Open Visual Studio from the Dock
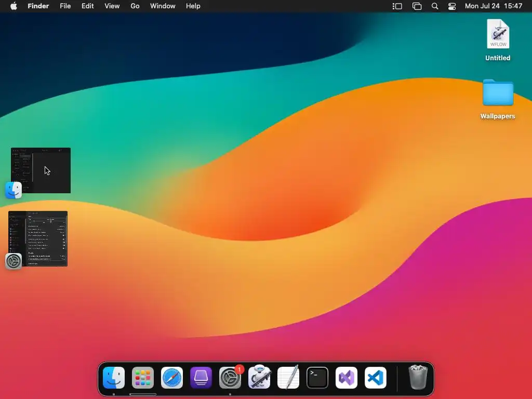Image resolution: width=532 pixels, height=399 pixels. tap(347, 378)
